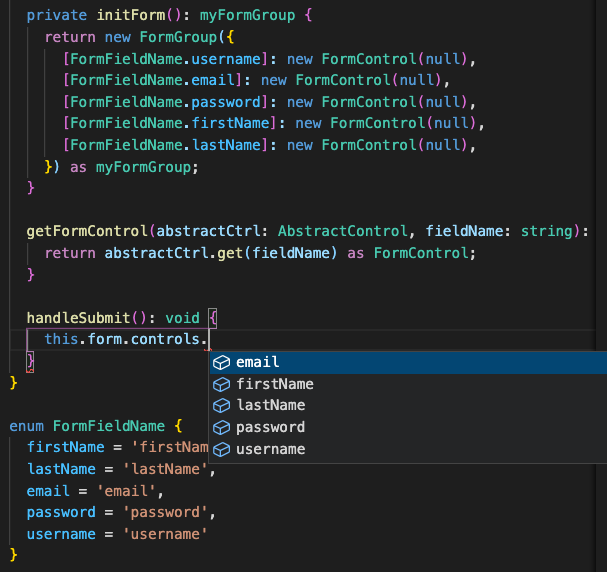Image resolution: width=607 pixels, height=572 pixels.
Task: Click 'email' in FormFieldName.email key
Action: click(x=213, y=80)
